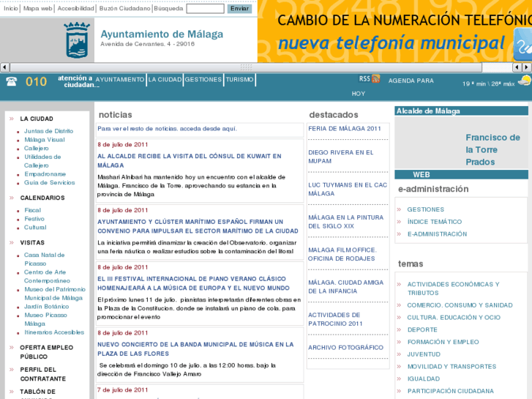Follow the 'Para ver el resto de noticias' link
Viewport: 532px width, 399px height.
click(167, 129)
